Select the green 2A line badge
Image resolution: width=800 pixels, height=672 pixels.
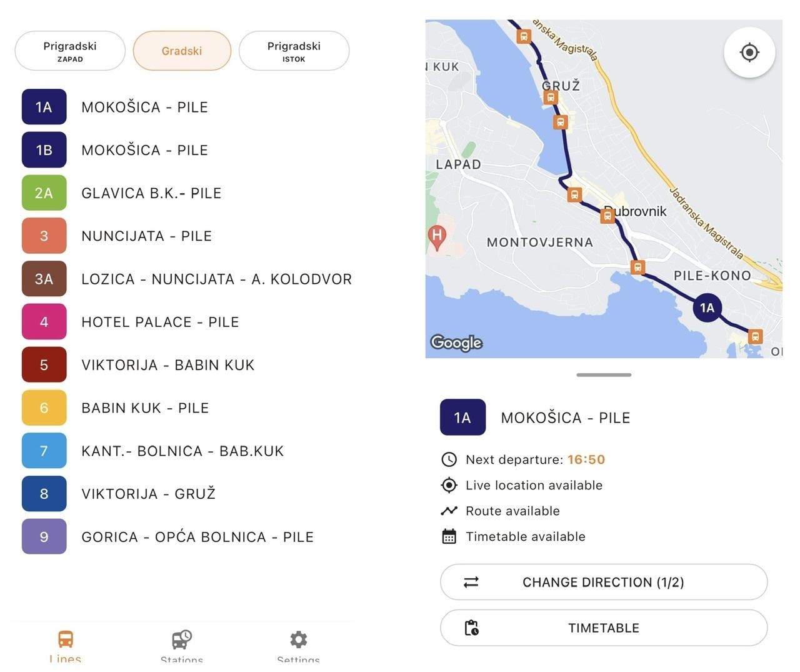pyautogui.click(x=44, y=193)
